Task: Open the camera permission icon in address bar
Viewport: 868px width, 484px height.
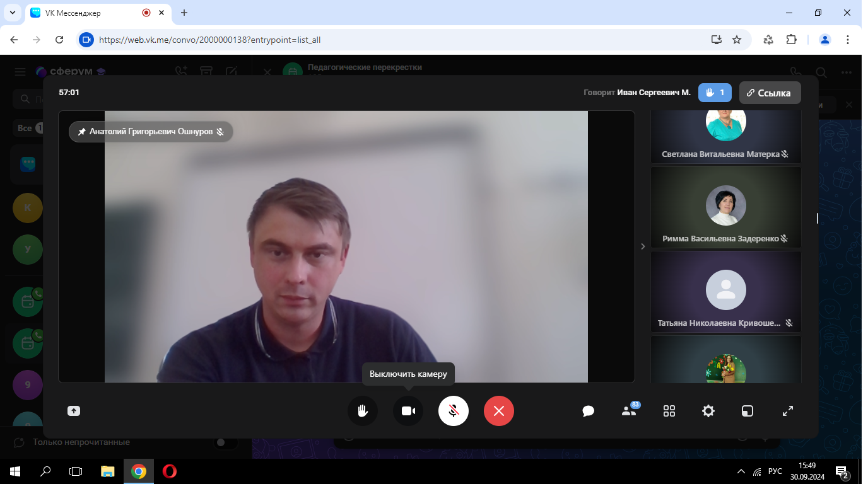Action: point(86,39)
